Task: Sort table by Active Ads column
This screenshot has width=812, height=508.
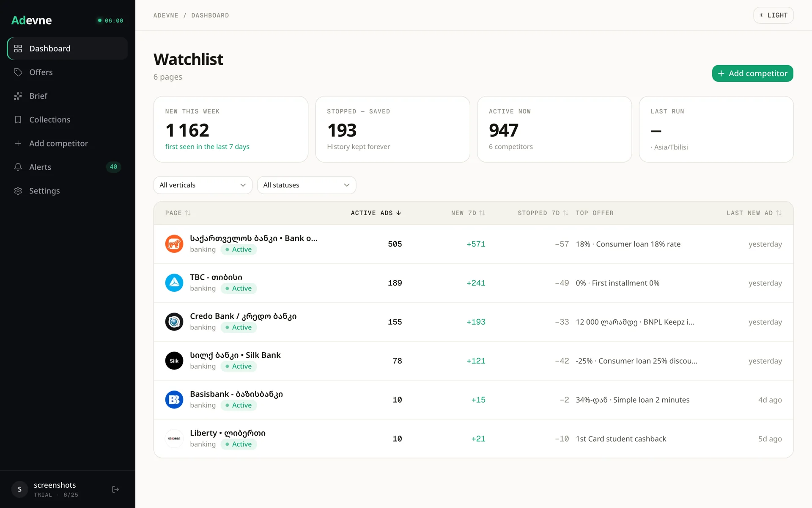Action: click(x=376, y=213)
